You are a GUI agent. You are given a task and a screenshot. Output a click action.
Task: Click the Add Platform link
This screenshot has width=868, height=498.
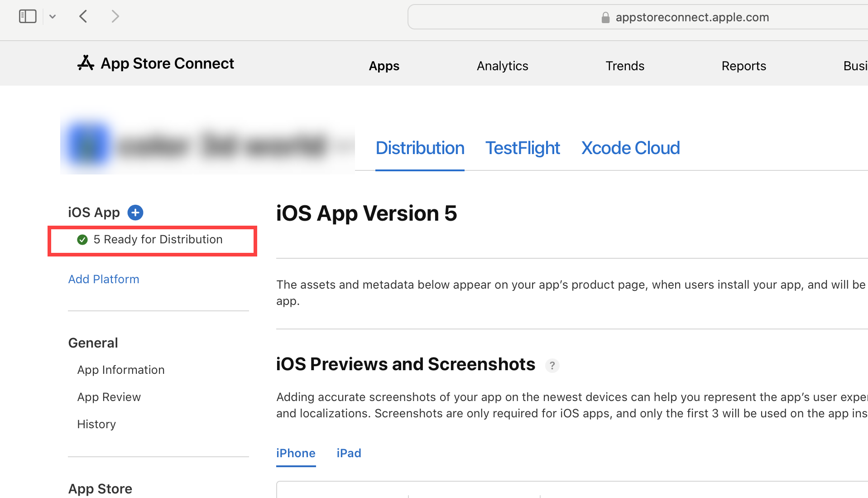104,279
